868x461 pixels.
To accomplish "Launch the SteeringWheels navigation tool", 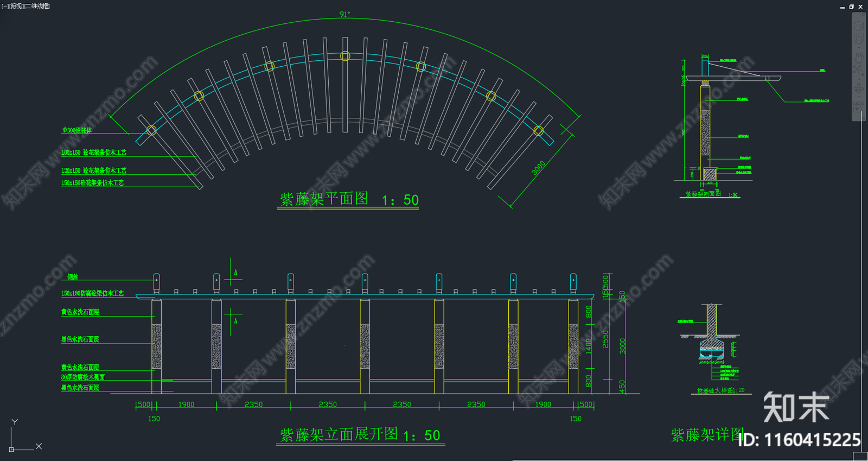I will tap(859, 39).
